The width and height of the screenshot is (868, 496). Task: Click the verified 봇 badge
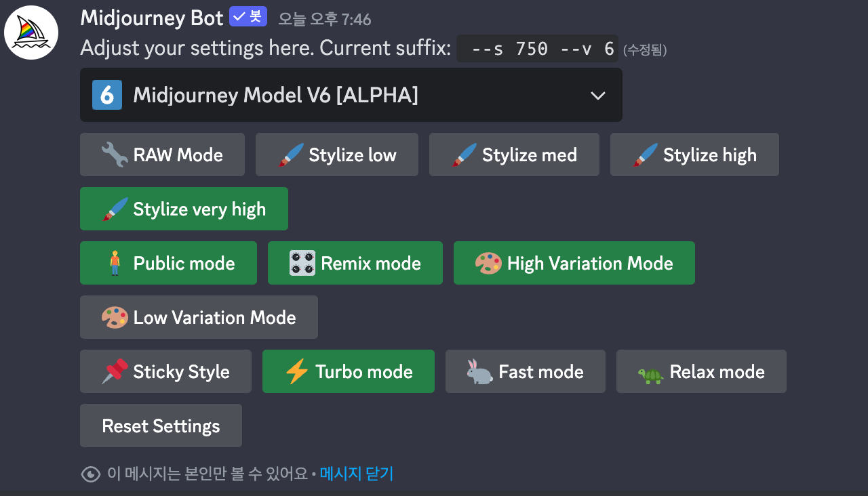[x=248, y=17]
